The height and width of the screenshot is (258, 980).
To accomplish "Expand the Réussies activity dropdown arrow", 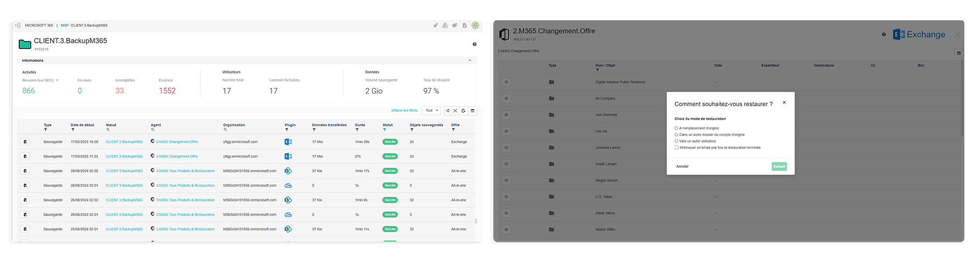I will (57, 81).
